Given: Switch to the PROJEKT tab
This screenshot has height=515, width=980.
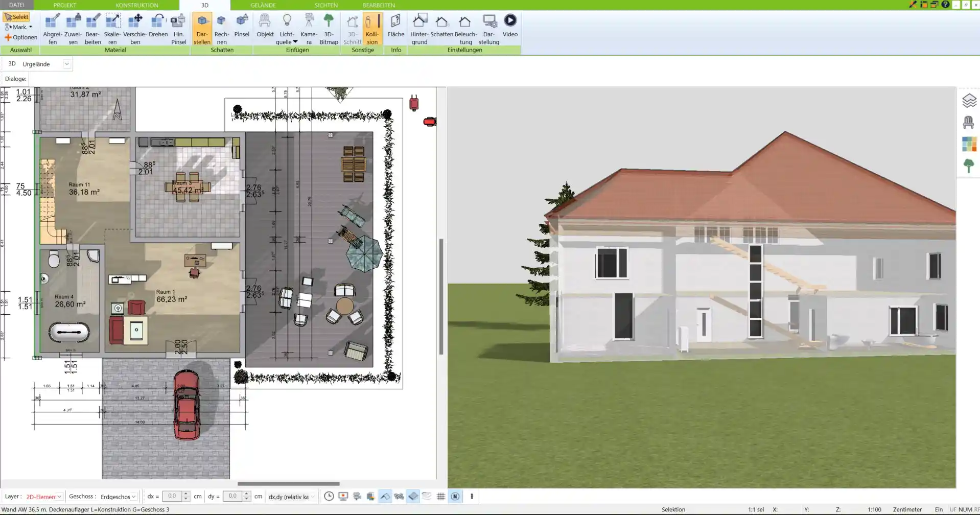Looking at the screenshot, I should pos(65,5).
